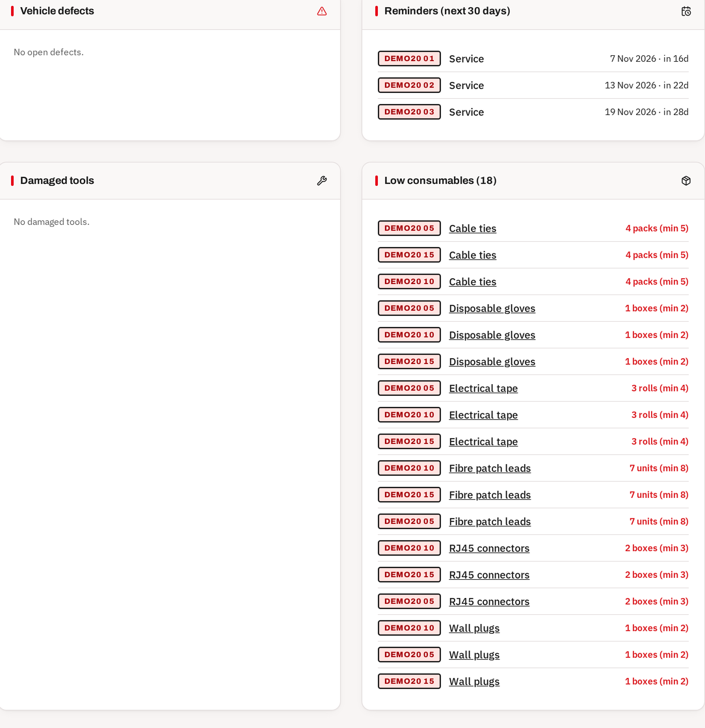Image resolution: width=705 pixels, height=728 pixels.
Task: Click DEMO20 05 plate beside Disposable gloves
Action: [409, 308]
